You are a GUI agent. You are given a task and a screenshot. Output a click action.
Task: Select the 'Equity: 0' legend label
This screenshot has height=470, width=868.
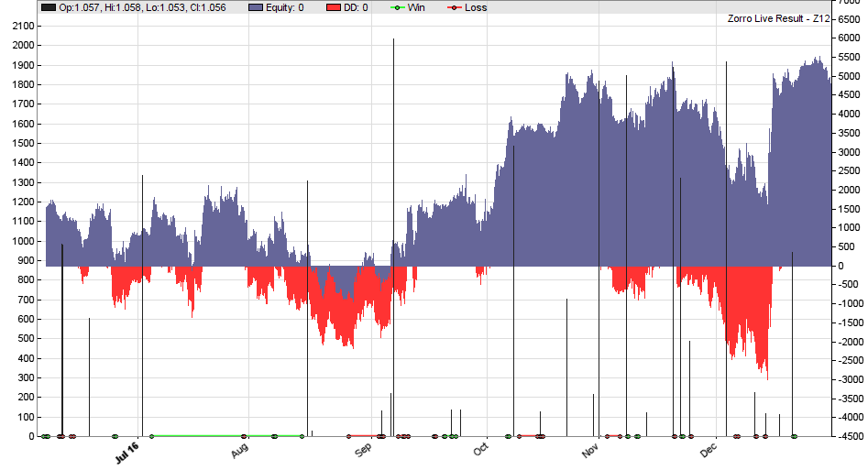[285, 7]
